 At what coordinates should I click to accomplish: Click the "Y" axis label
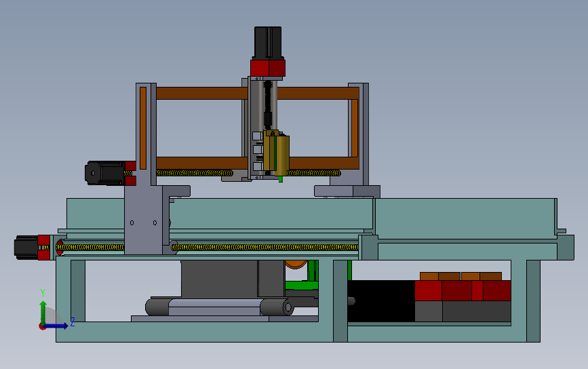pyautogui.click(x=43, y=293)
